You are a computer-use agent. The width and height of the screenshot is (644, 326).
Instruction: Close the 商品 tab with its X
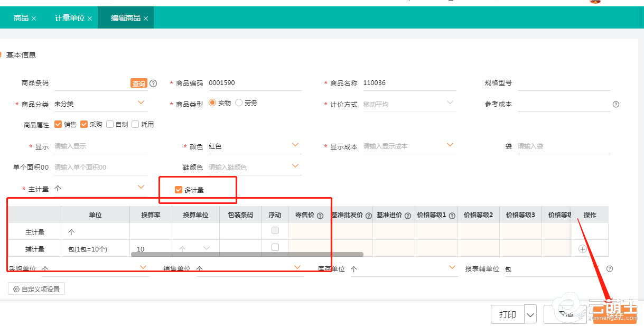point(34,18)
